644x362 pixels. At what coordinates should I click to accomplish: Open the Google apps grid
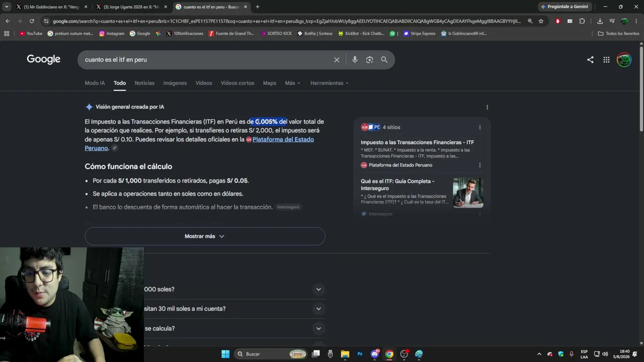coord(606,60)
